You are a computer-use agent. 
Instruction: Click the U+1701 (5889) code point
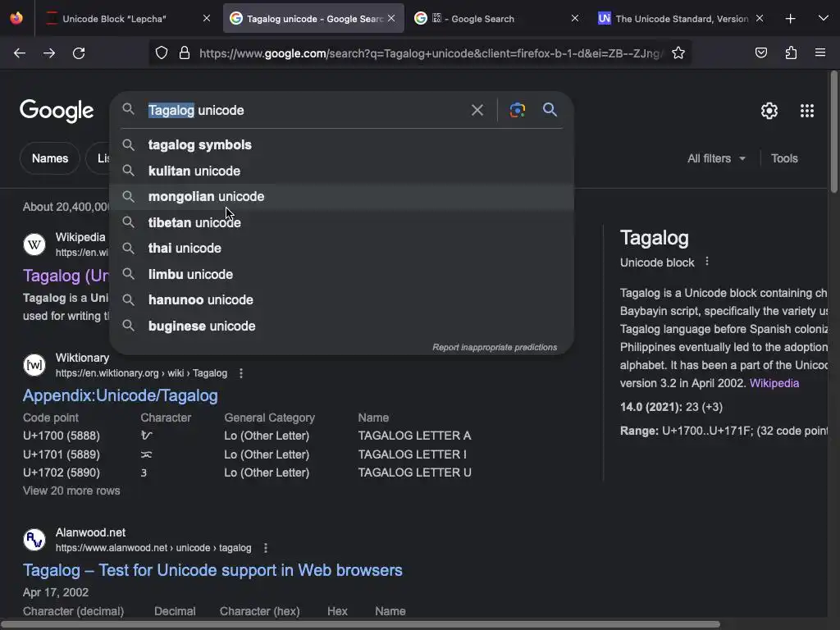point(61,454)
